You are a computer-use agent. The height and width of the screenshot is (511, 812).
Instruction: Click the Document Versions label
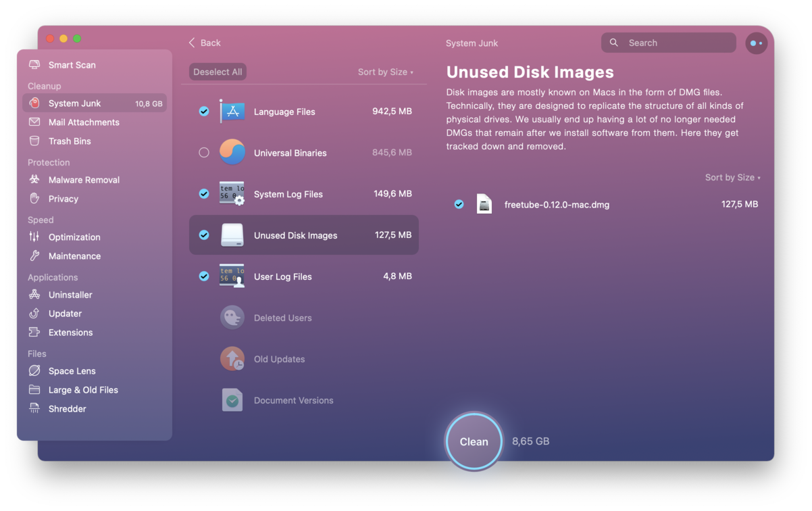[294, 400]
